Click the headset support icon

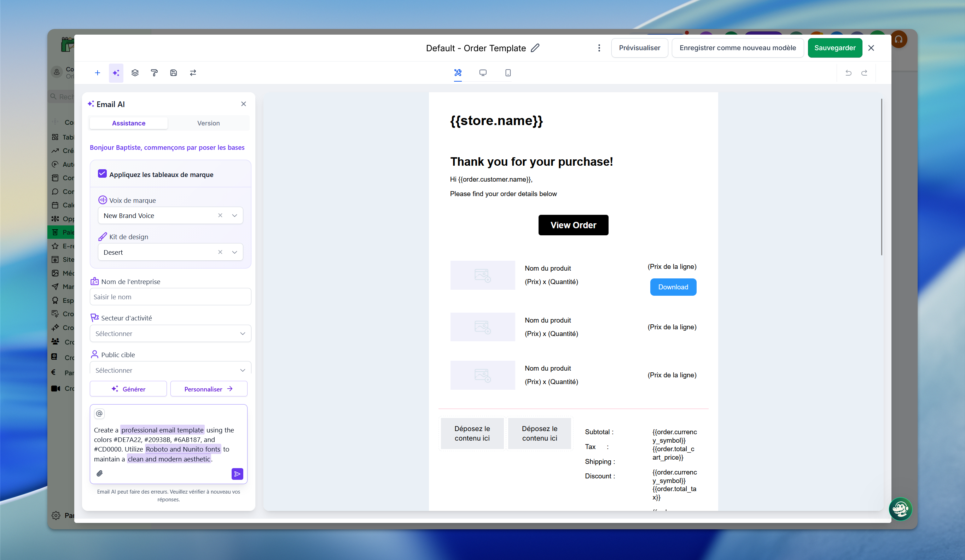[899, 40]
